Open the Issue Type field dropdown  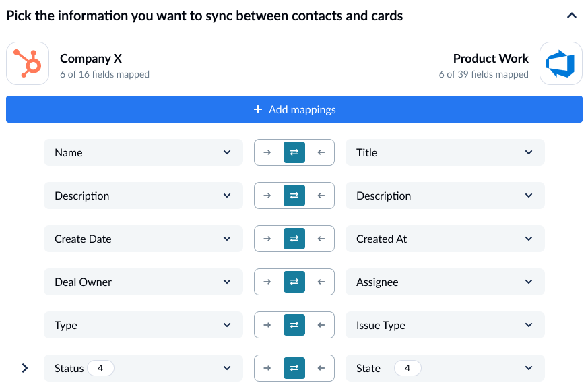pyautogui.click(x=445, y=325)
